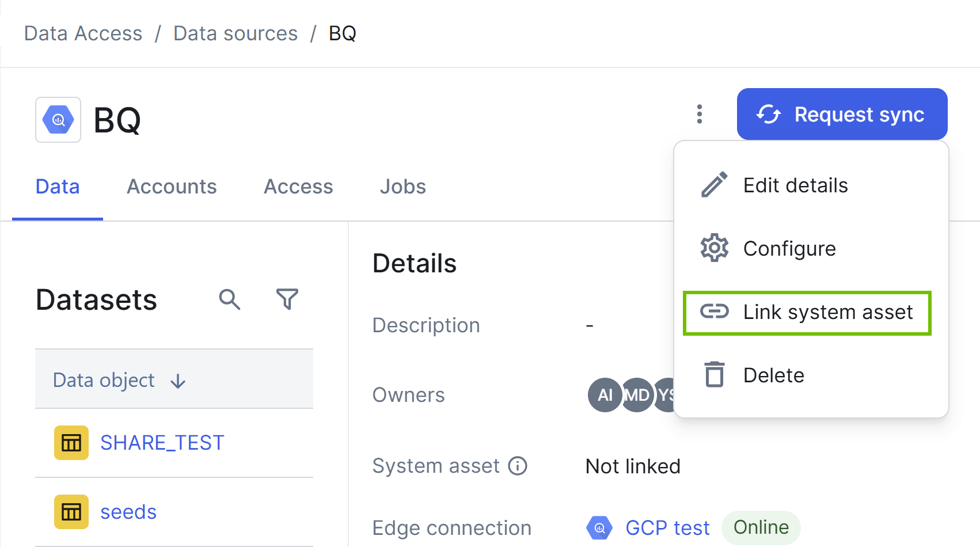
Task: Open the GCP test edge connection link
Action: tap(667, 527)
